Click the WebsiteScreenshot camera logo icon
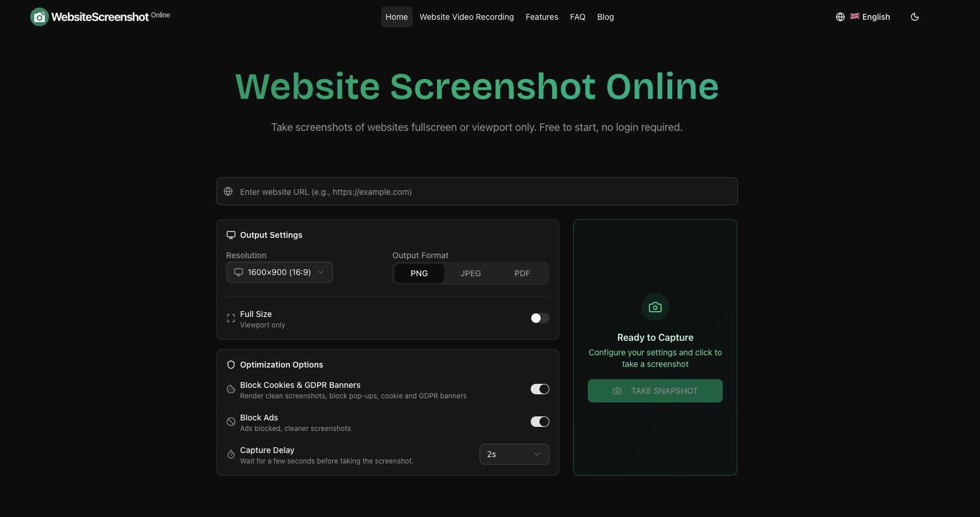 pos(40,17)
